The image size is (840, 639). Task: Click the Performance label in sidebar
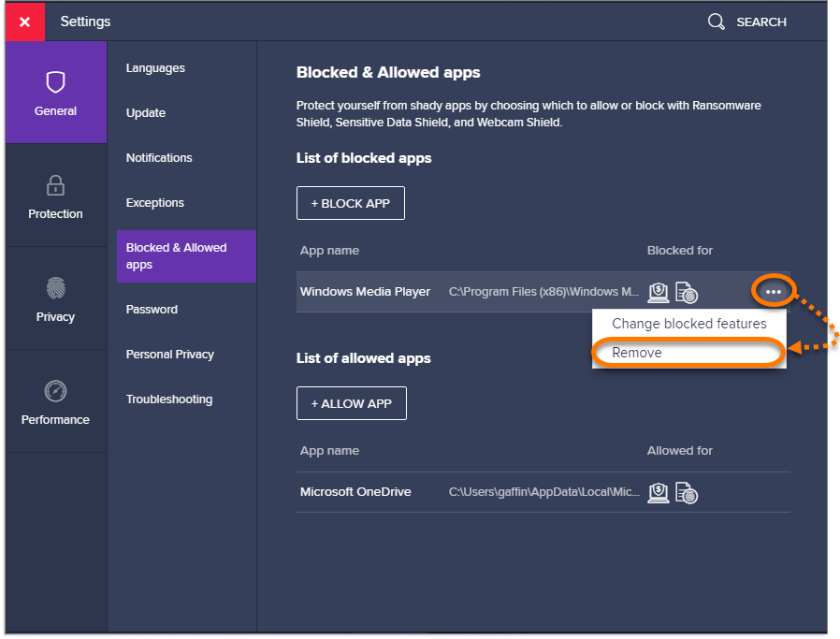(x=56, y=420)
